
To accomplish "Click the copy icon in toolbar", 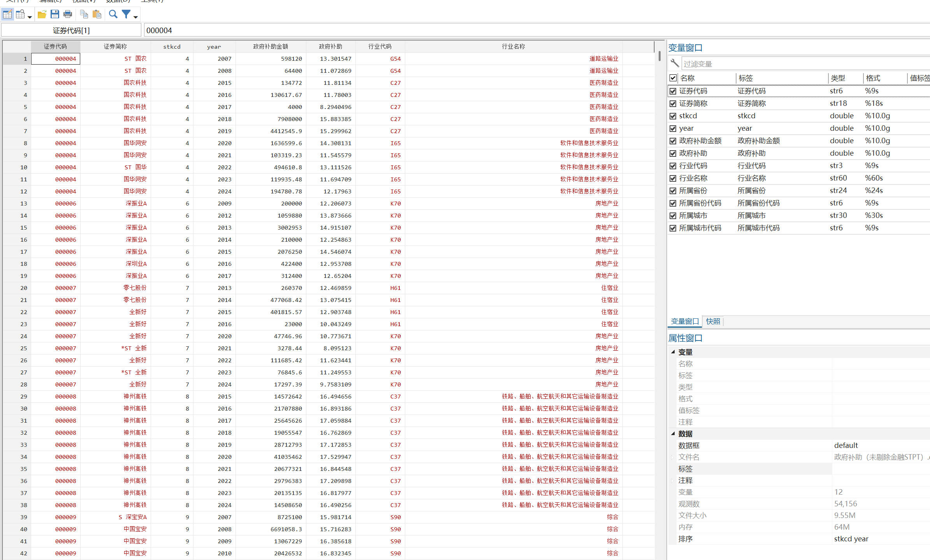I will click(x=84, y=14).
